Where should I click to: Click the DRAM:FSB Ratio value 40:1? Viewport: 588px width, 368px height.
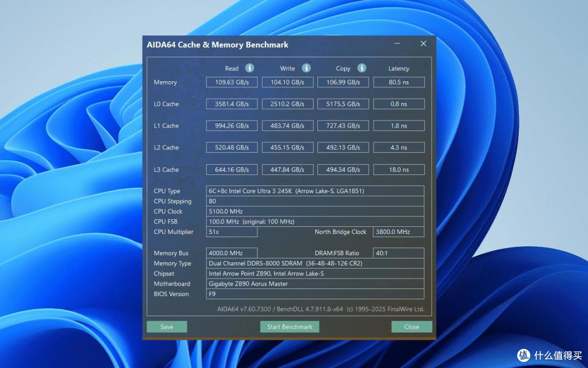[x=399, y=253]
